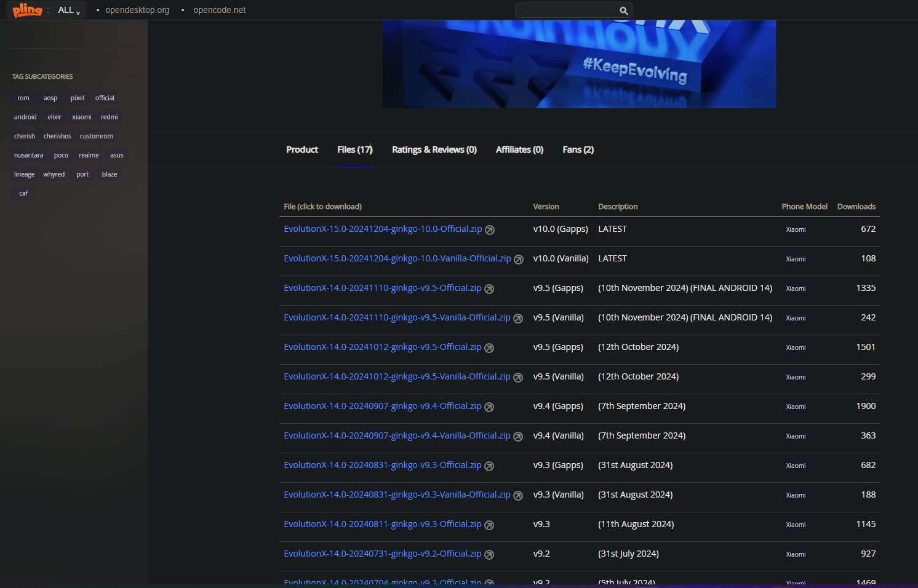Screen dimensions: 918x588
Task: Click external link icon beside EvolutionX-14.0-20241012-ginkgo-v9.5-Official.zip
Action: tap(489, 348)
